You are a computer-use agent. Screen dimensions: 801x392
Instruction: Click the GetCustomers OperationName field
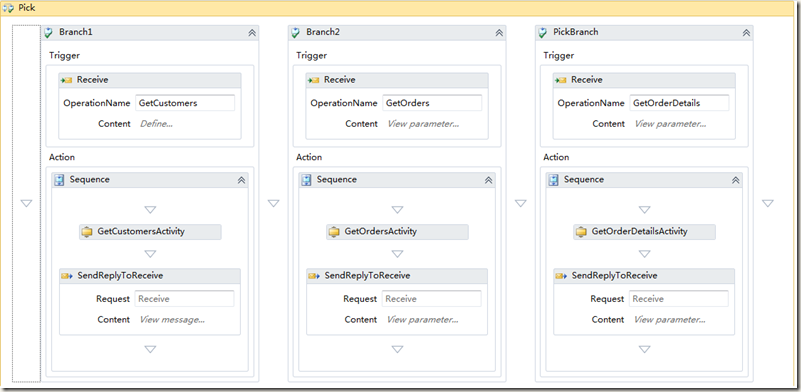(x=185, y=103)
